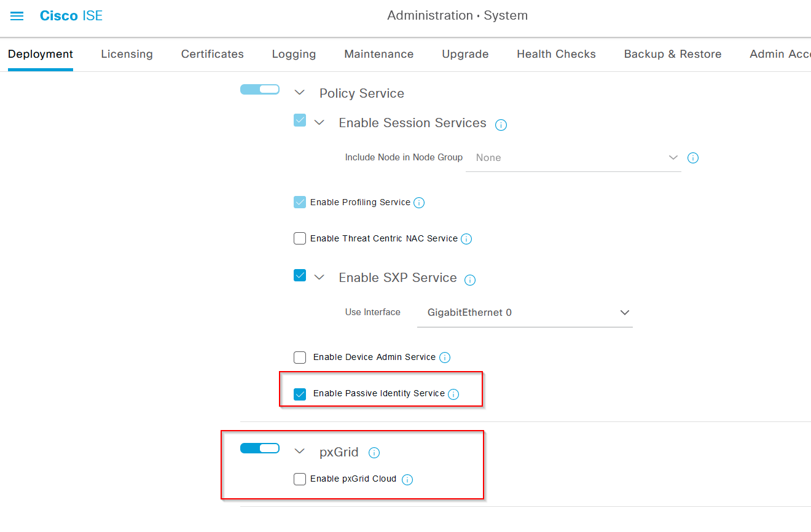Open the hamburger navigation menu
The height and width of the screenshot is (532, 811).
coord(17,16)
